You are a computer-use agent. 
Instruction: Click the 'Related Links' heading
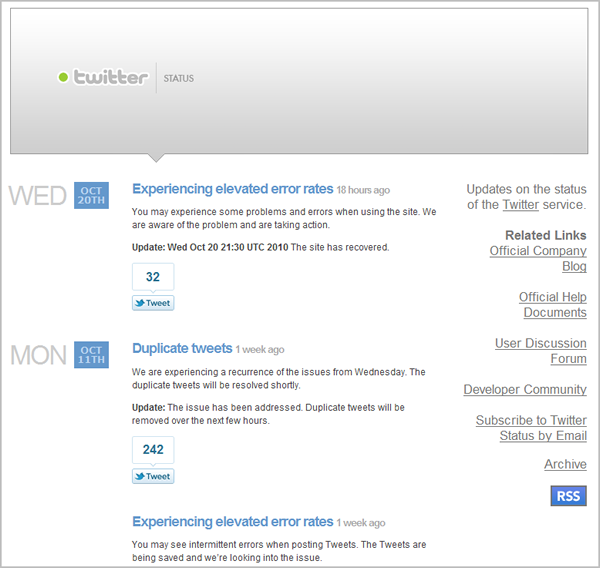click(546, 235)
